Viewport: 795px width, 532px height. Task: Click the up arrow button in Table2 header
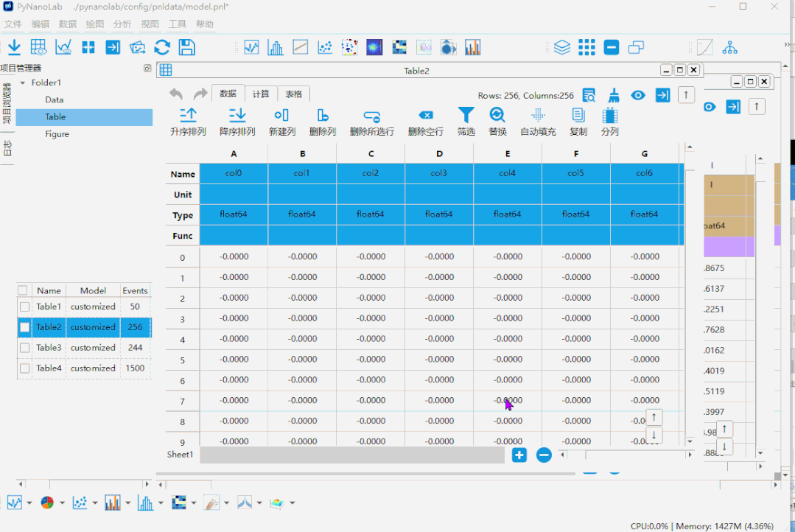tap(686, 95)
